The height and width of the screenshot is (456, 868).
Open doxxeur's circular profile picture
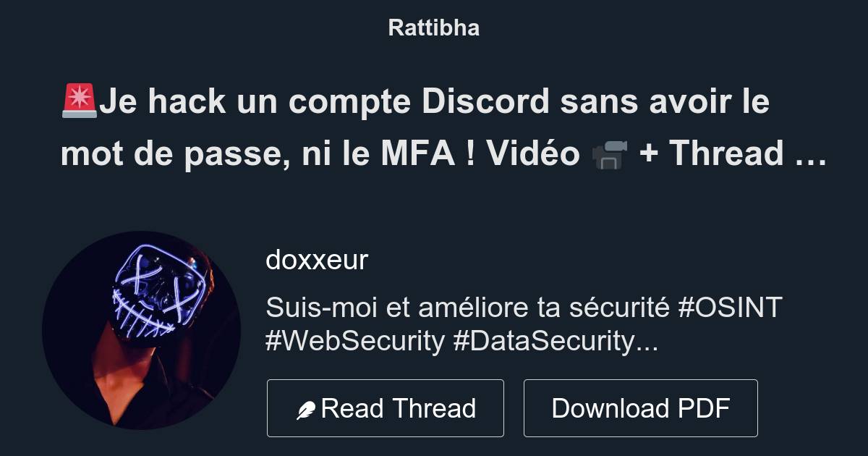[x=141, y=331]
